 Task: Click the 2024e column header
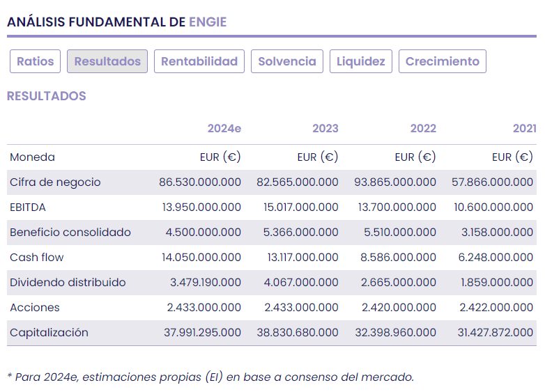coord(224,128)
